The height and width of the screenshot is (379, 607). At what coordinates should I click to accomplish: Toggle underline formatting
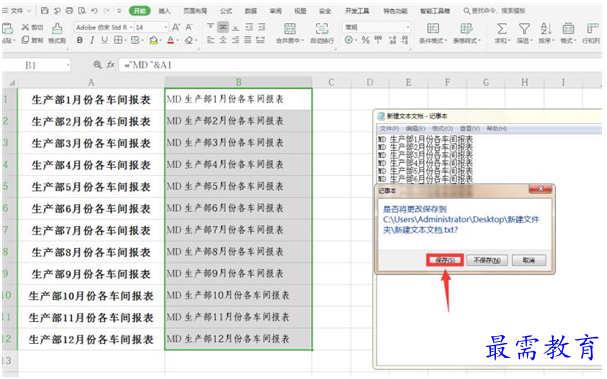105,40
